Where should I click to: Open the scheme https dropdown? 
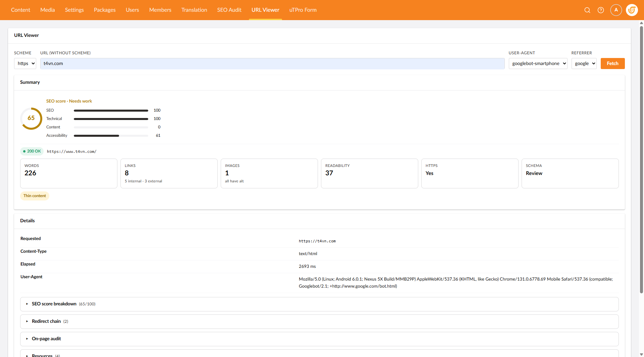[x=25, y=63]
